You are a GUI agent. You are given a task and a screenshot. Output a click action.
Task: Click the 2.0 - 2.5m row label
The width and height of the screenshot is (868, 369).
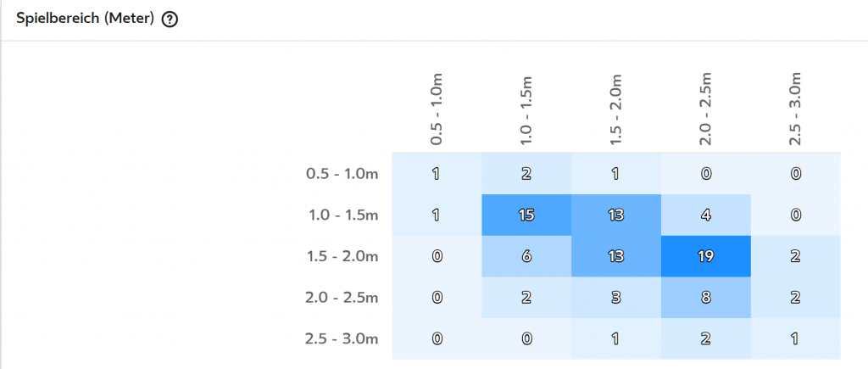point(342,298)
